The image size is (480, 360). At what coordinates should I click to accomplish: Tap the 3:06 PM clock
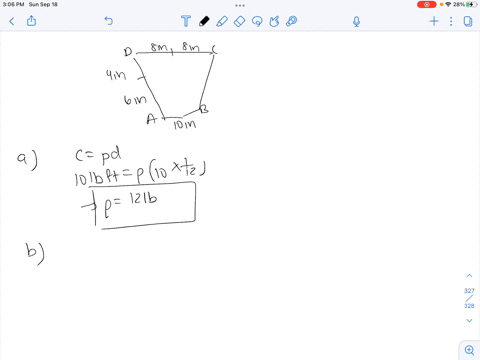13,4
